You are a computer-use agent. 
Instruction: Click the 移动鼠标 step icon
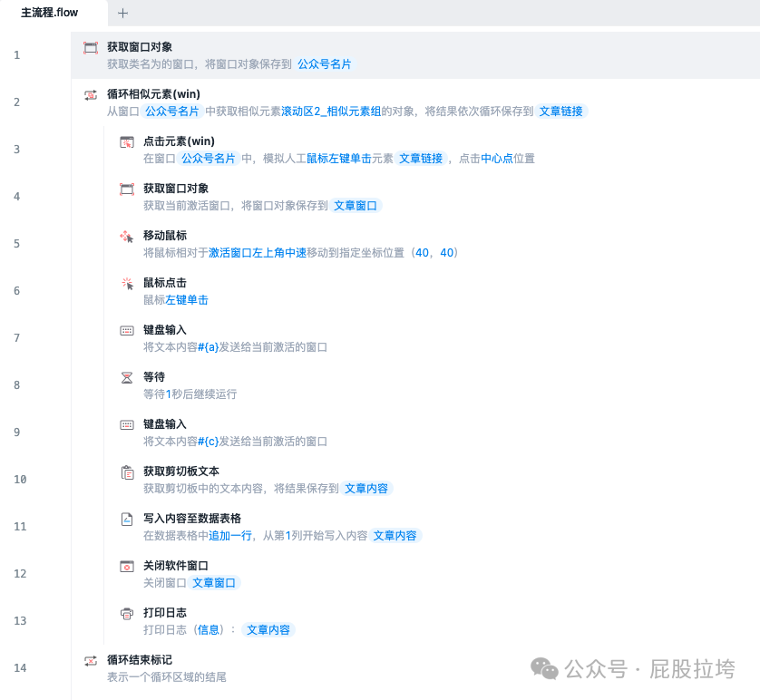click(127, 237)
